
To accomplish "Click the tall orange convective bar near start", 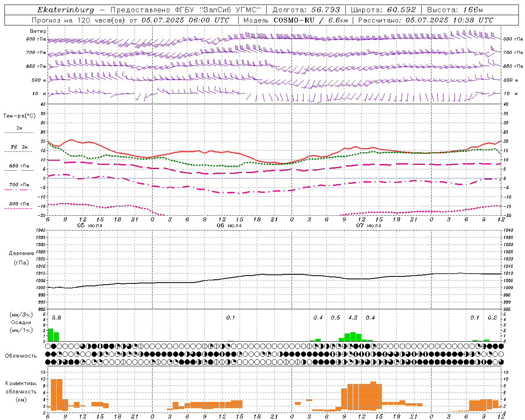I will pos(56,395).
